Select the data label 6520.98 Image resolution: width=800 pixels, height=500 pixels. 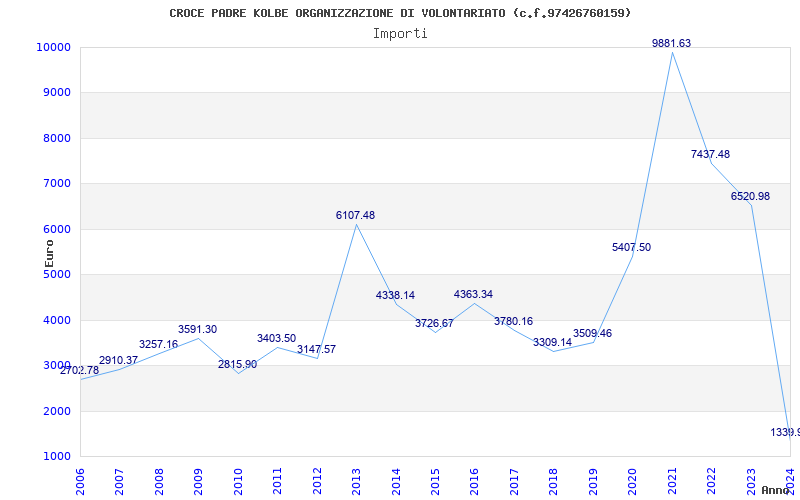click(750, 196)
